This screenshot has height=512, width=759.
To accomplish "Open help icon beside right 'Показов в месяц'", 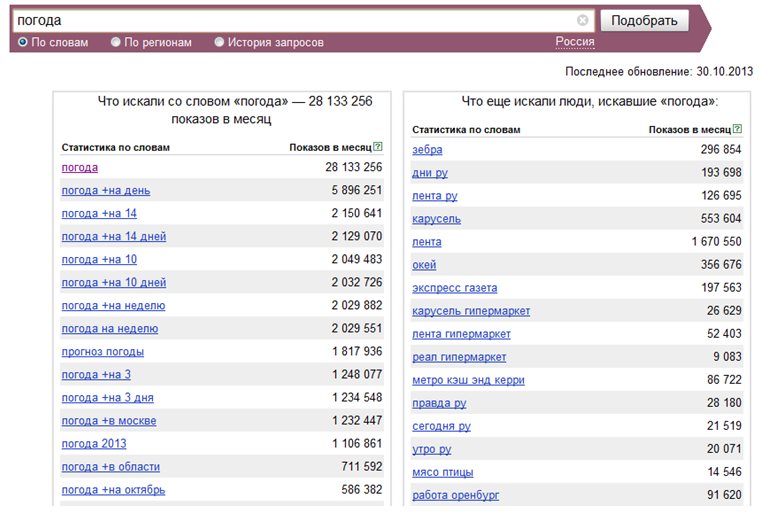I will (737, 129).
